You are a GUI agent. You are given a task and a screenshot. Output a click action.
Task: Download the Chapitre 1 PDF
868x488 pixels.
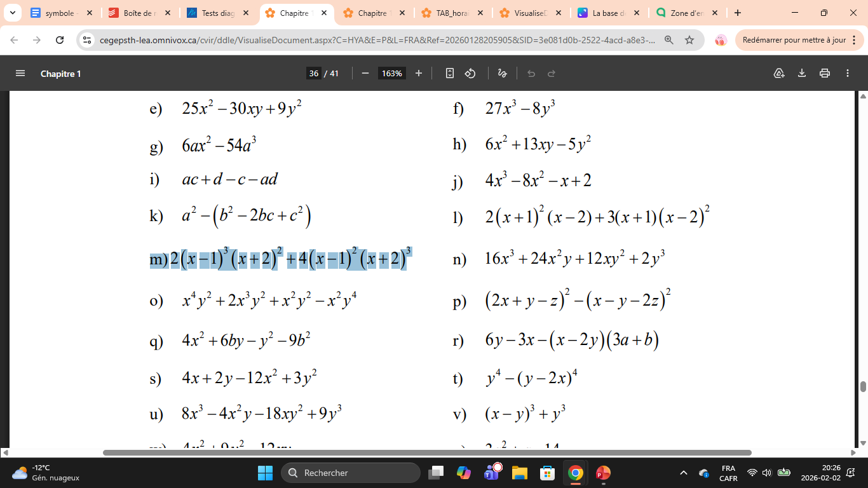click(x=802, y=73)
